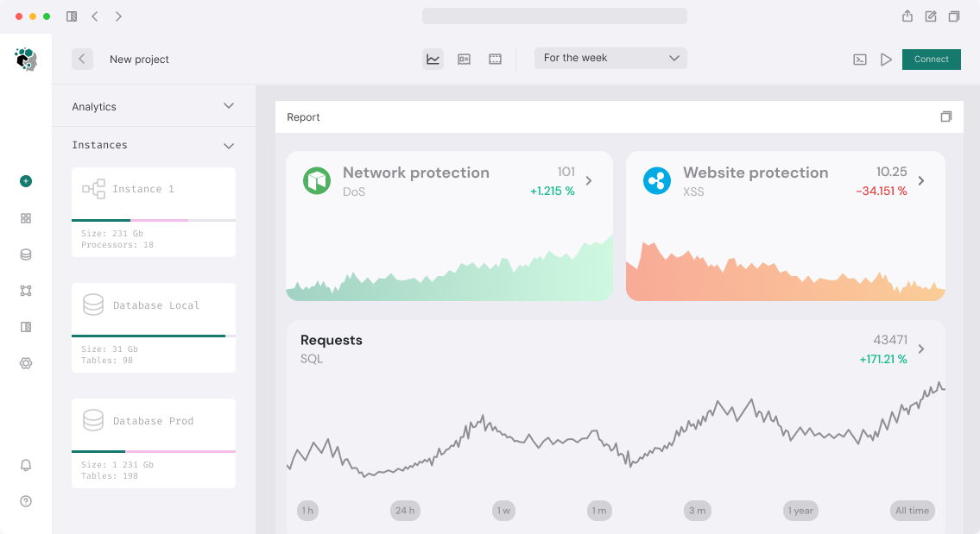
Task: Open the grid dashboard icon in sidebar
Action: point(26,218)
